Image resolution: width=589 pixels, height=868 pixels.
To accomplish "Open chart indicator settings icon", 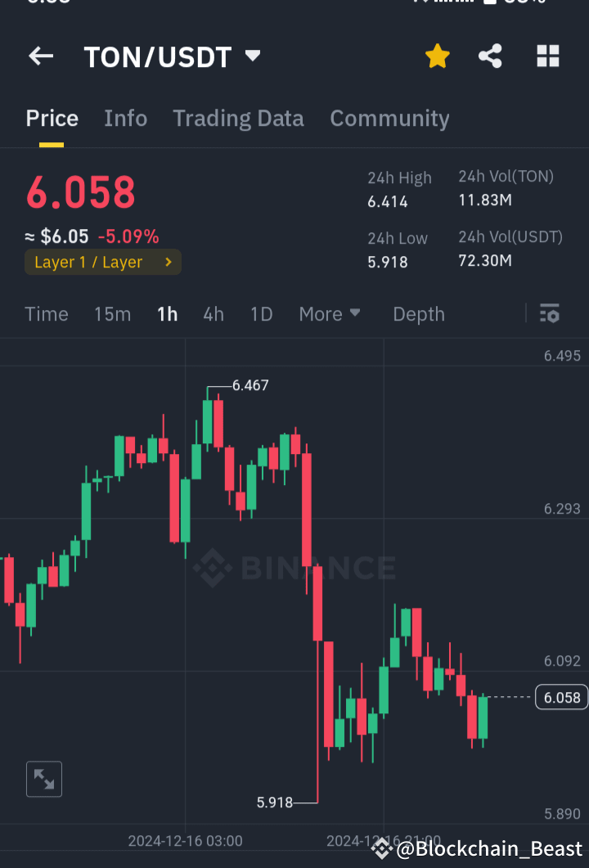I will pyautogui.click(x=549, y=313).
